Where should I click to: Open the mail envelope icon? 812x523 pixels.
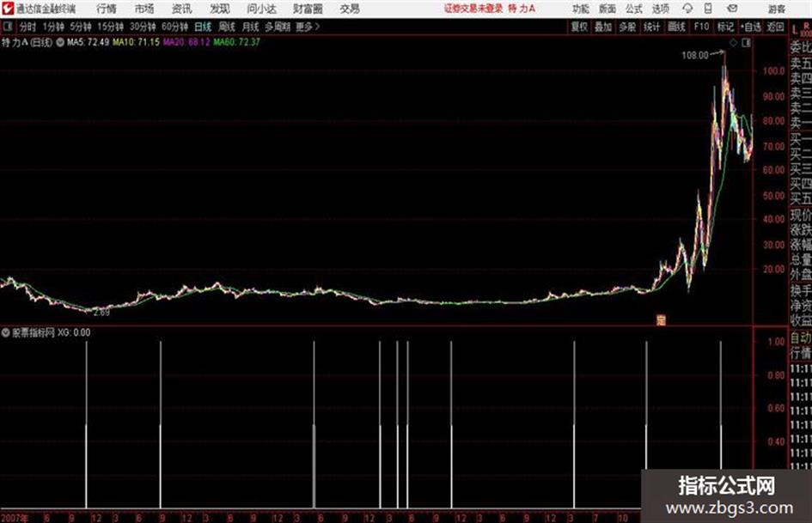coord(732,9)
